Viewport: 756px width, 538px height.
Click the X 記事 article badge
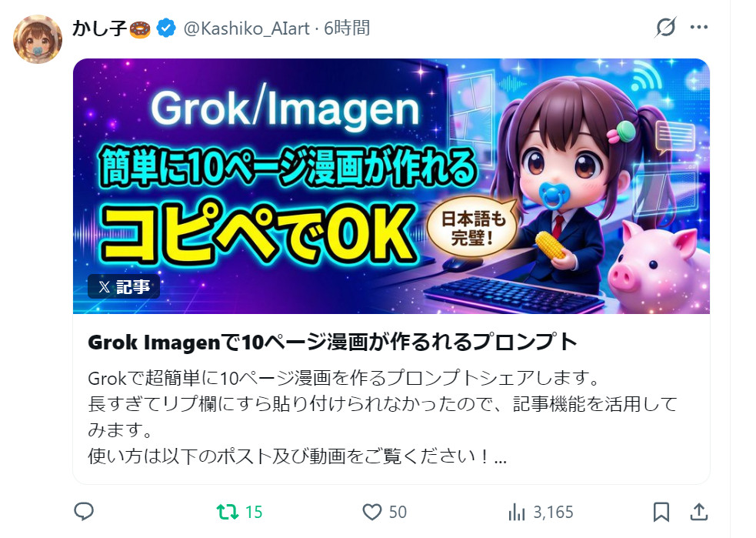[123, 286]
